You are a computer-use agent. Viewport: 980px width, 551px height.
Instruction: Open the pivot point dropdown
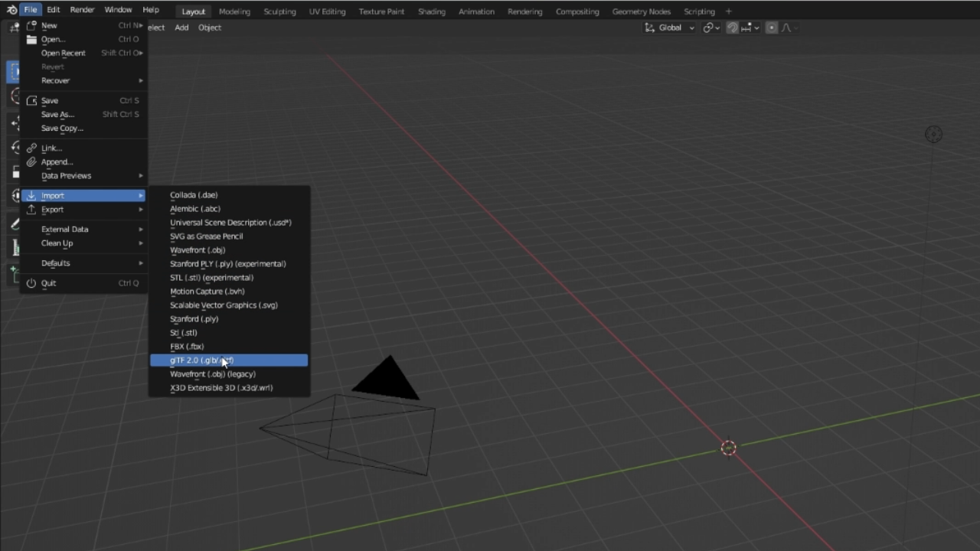(x=710, y=28)
